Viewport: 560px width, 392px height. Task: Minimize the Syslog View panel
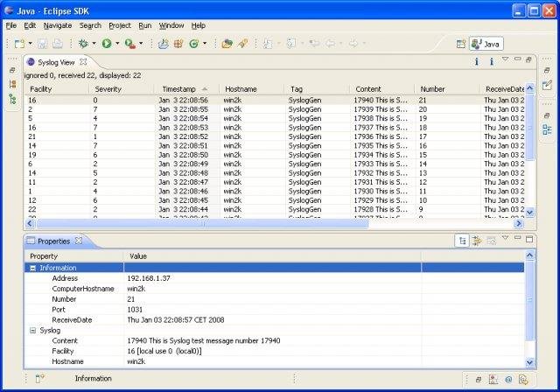coord(517,59)
